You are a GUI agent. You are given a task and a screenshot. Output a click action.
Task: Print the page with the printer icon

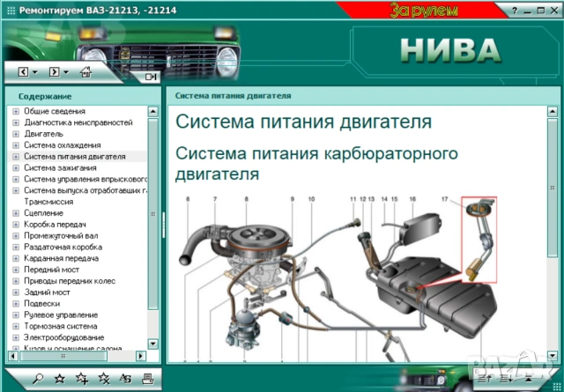(147, 379)
